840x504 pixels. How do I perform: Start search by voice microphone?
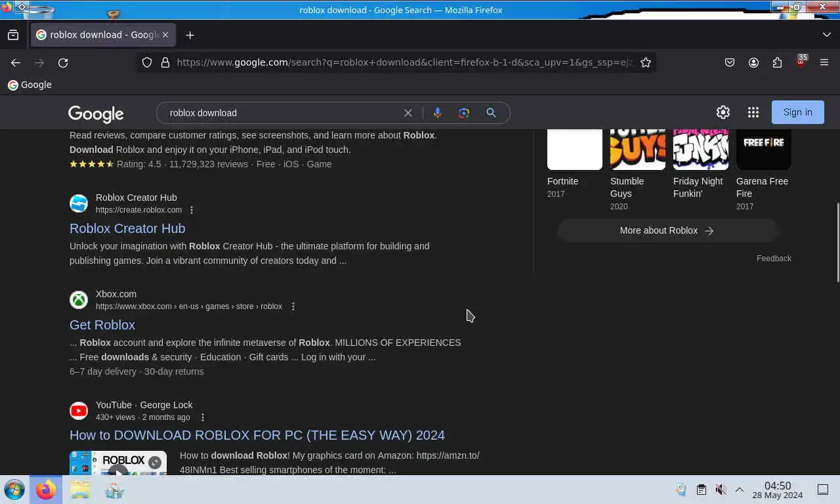(438, 113)
